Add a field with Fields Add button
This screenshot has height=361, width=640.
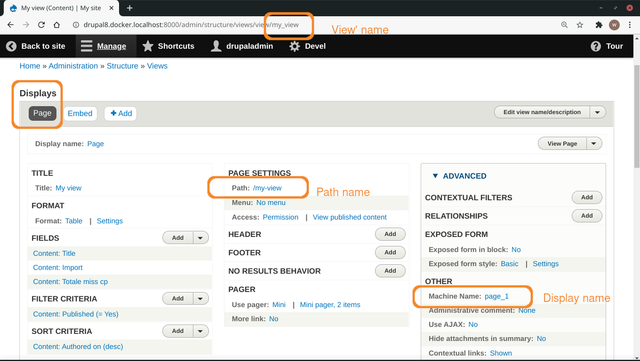click(178, 237)
